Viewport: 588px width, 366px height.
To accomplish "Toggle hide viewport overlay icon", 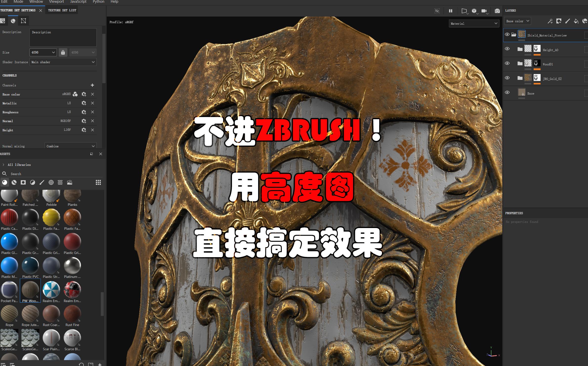I will [x=437, y=11].
